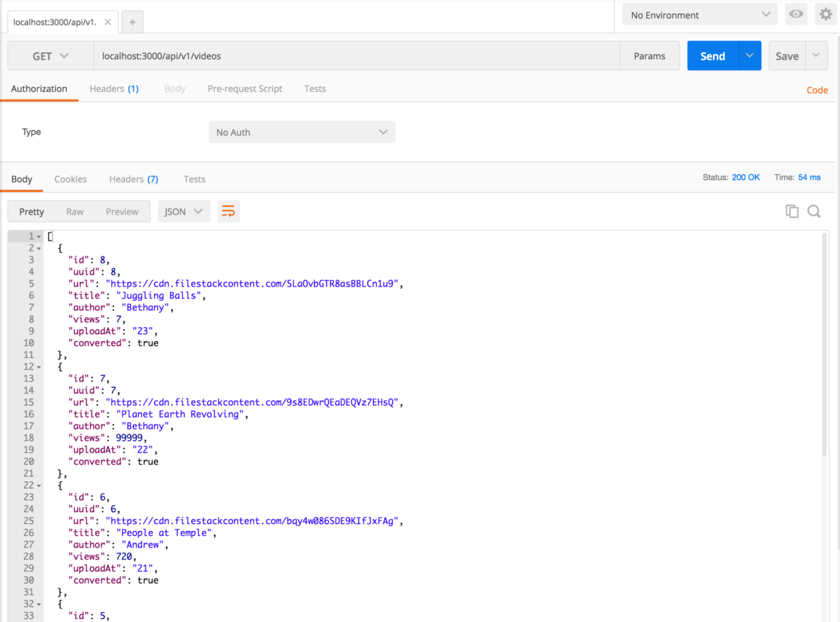Open the Cookies response tab
840x622 pixels.
point(70,179)
